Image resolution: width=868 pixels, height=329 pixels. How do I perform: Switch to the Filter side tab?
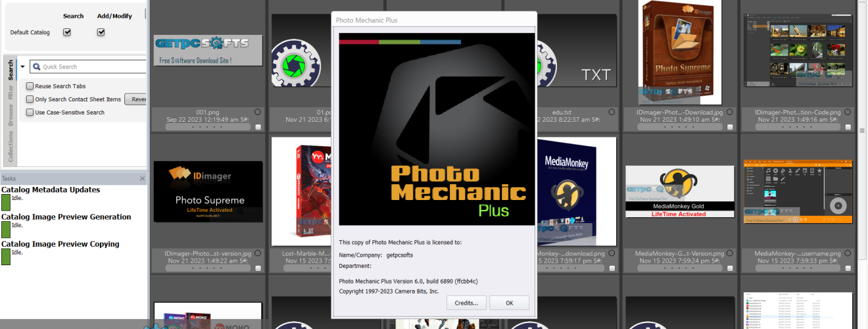click(x=11, y=92)
